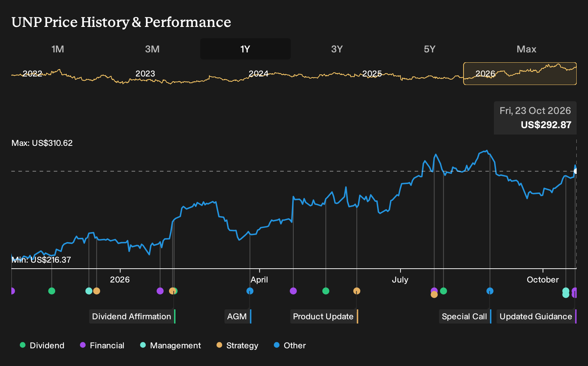Select the orange dot above Product Update label
Viewport: 588px width, 366px height.
[x=357, y=291]
